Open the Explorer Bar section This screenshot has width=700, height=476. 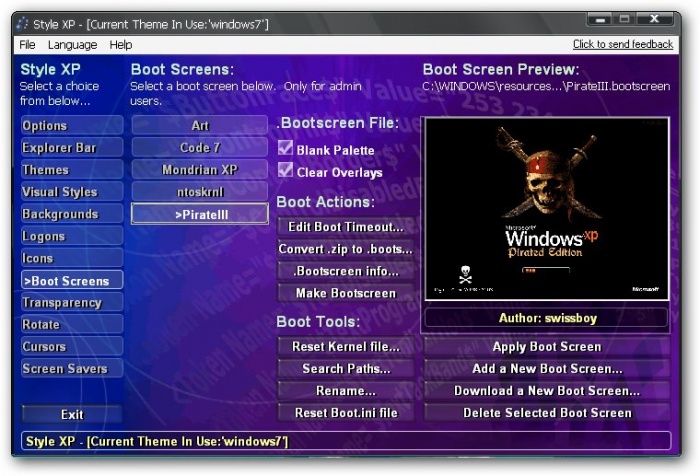click(x=72, y=147)
